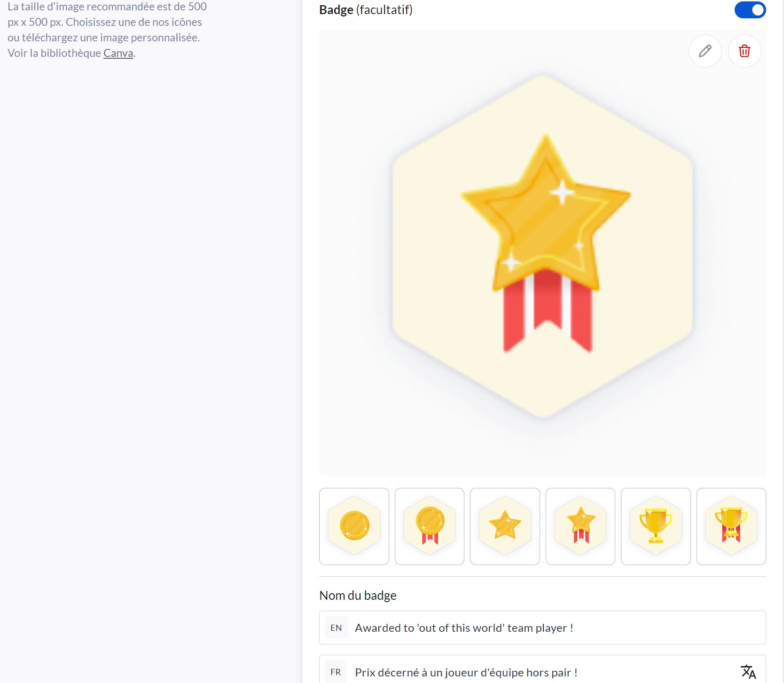Viewport: 784px width, 683px height.
Task: Focus the FR badge name input field
Action: 541,672
